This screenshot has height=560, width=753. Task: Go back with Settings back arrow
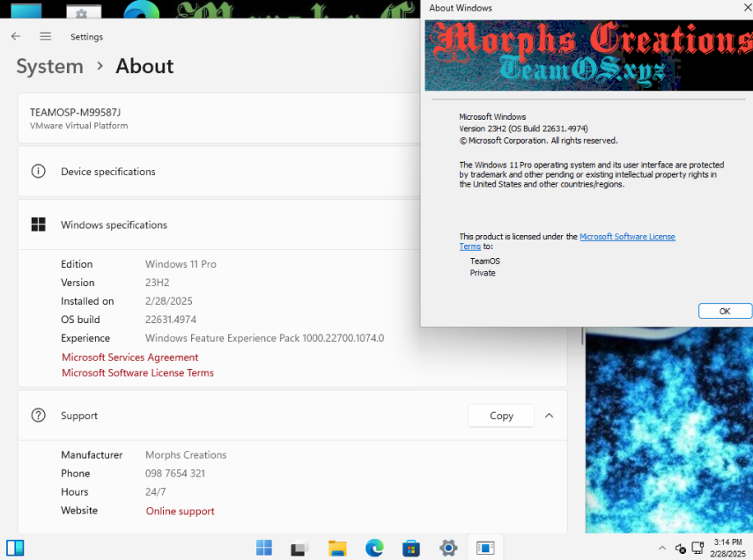point(16,36)
